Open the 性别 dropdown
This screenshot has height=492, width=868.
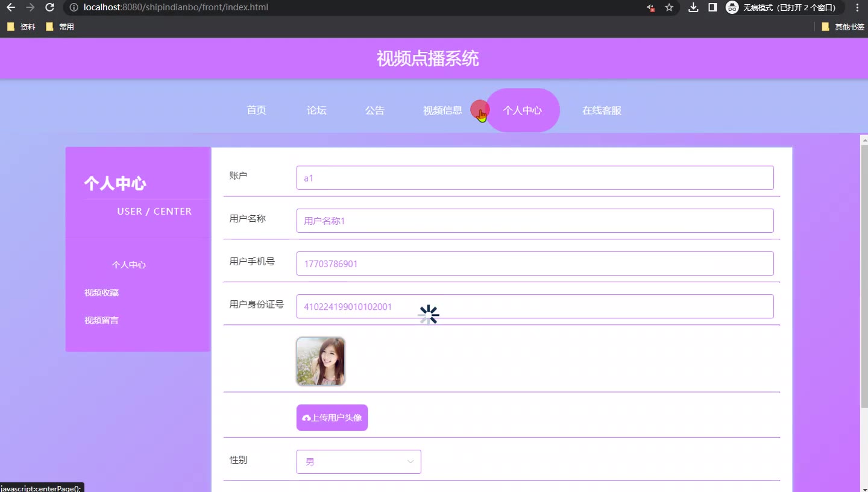point(359,462)
